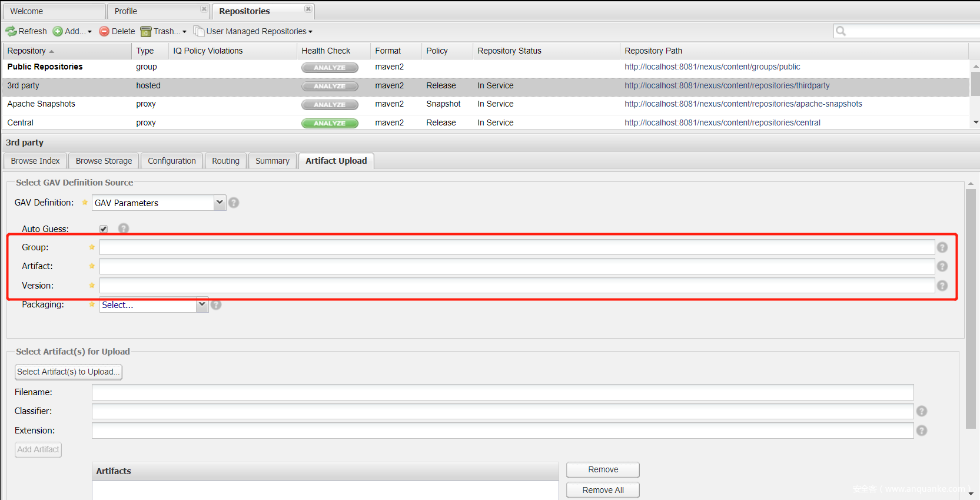Screen dimensions: 980x500
Task: Open User Managed Repositories menu
Action: click(x=253, y=31)
